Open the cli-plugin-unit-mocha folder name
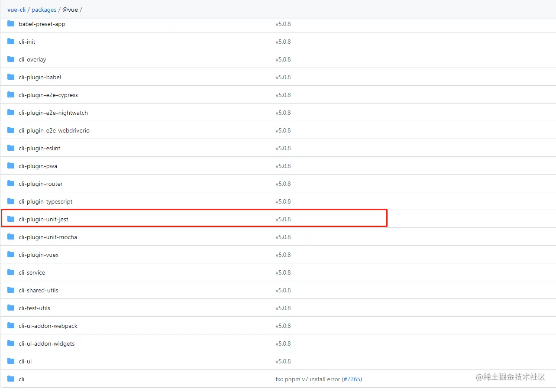 (x=48, y=237)
